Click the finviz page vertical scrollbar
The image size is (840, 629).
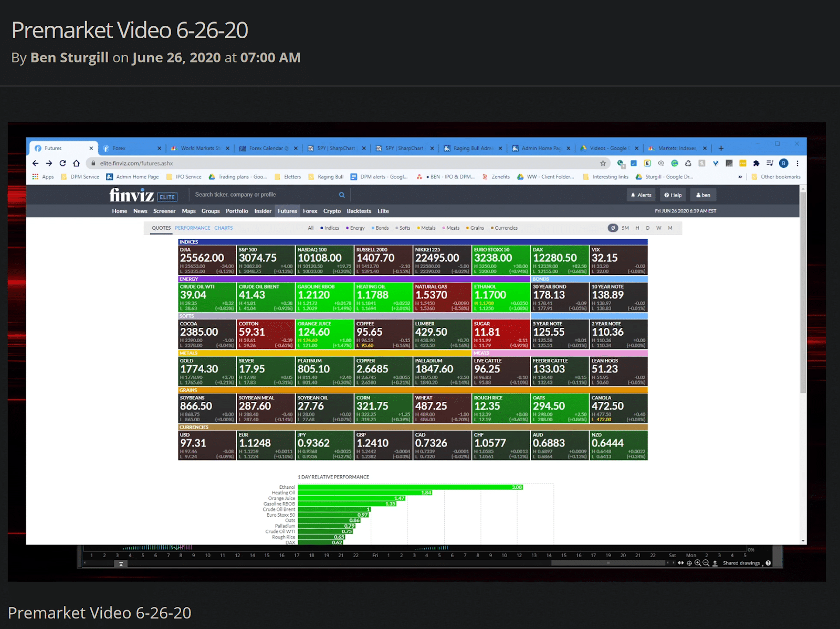[803, 293]
